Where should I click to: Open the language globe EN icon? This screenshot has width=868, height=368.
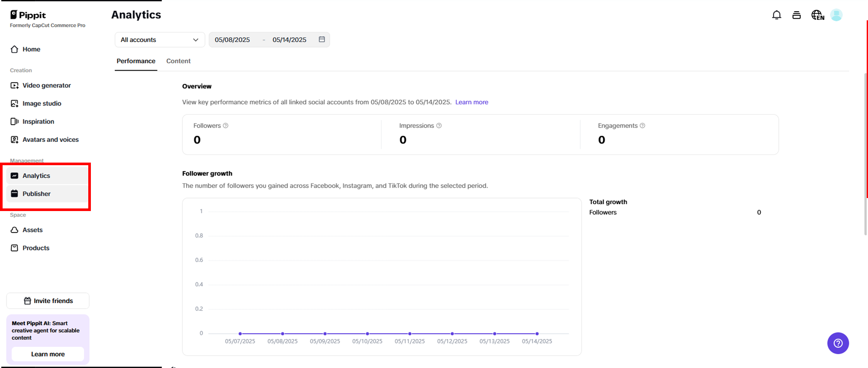click(817, 15)
